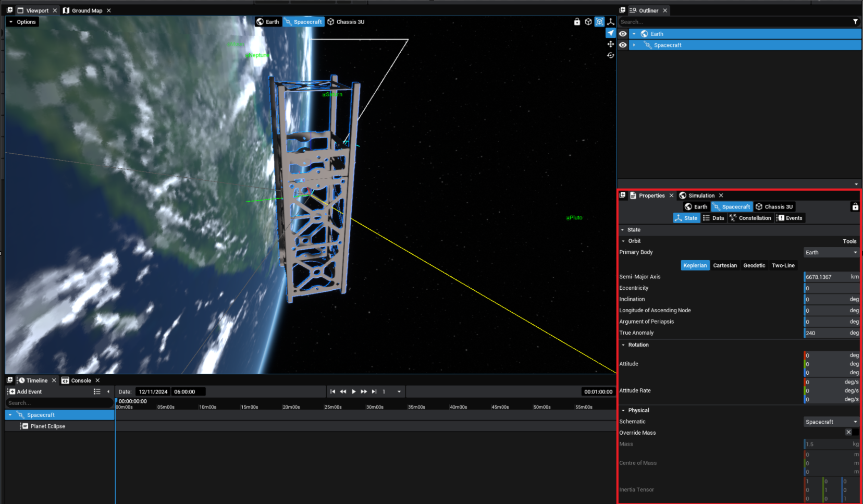Collapse the Rotation section
Screen dimensions: 863x504
pyautogui.click(x=623, y=345)
